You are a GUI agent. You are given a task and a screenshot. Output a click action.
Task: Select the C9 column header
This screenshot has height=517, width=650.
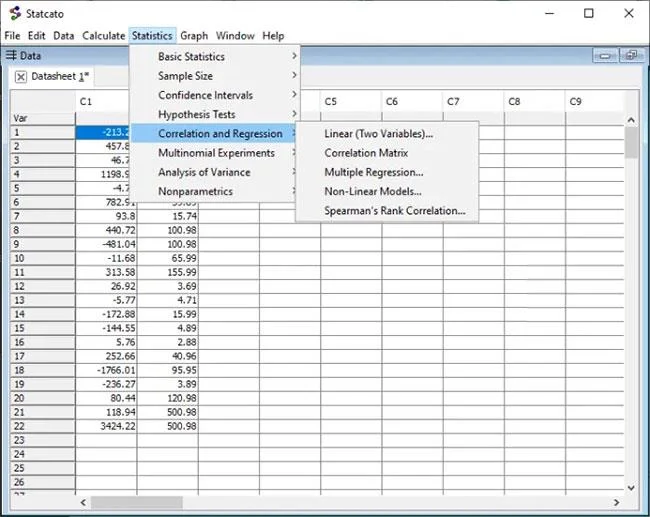(x=594, y=102)
